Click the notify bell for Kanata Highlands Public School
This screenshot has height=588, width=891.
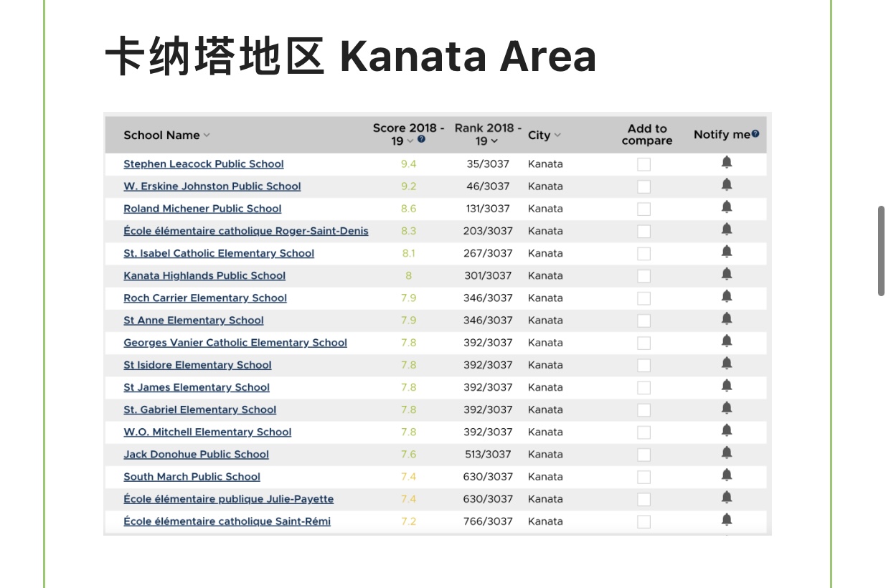coord(726,274)
